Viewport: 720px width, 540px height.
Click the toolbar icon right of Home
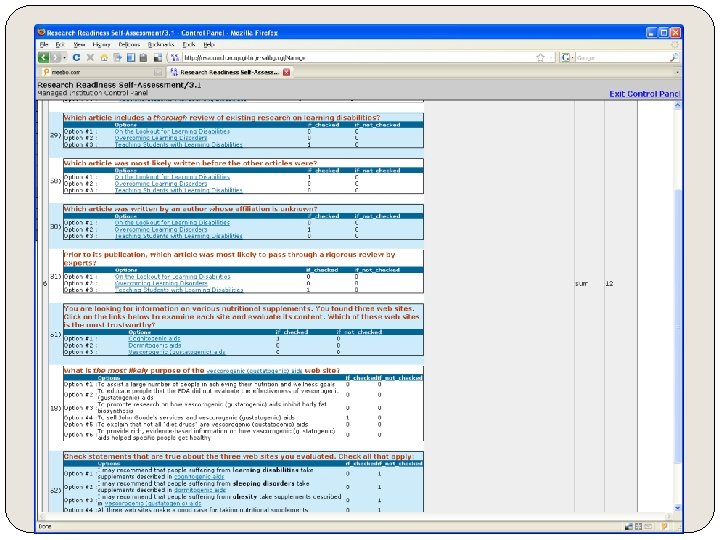coord(118,57)
